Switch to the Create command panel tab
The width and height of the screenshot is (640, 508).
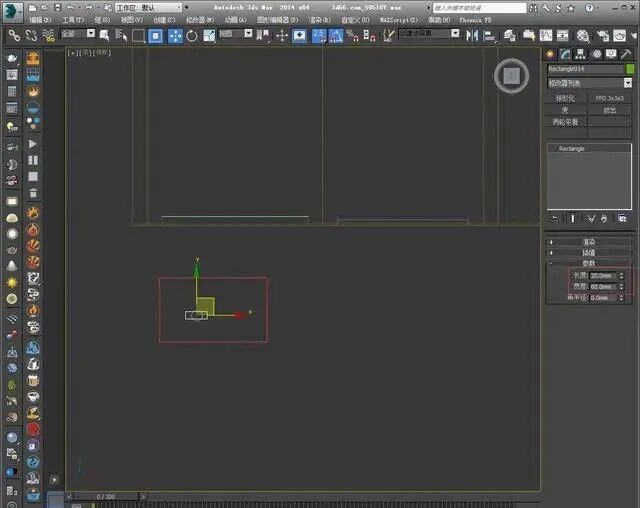coord(550,54)
